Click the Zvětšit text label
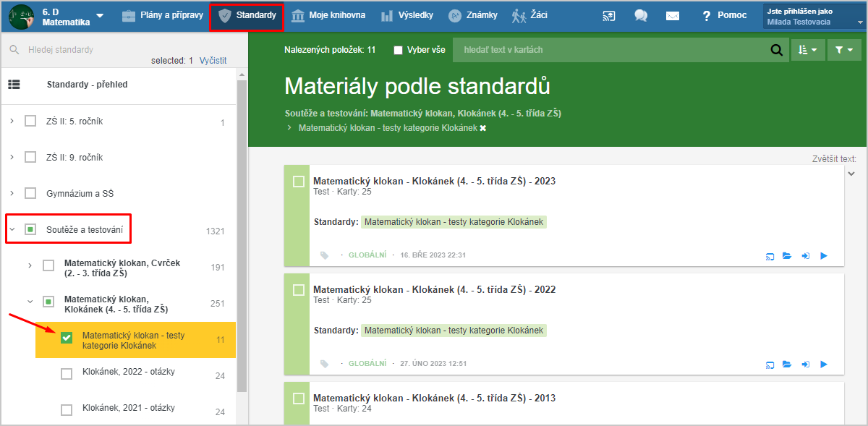The width and height of the screenshot is (868, 426). click(834, 159)
